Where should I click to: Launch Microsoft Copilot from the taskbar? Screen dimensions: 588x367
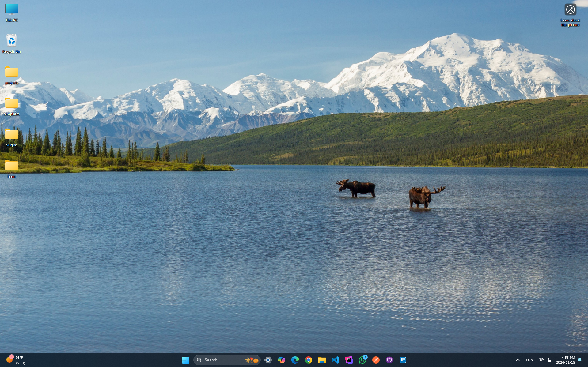click(x=282, y=360)
